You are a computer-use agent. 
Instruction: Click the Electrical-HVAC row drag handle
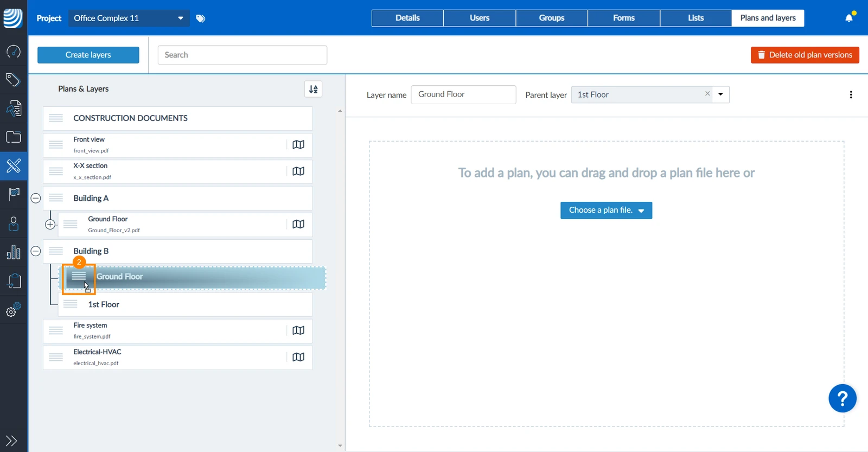click(56, 358)
